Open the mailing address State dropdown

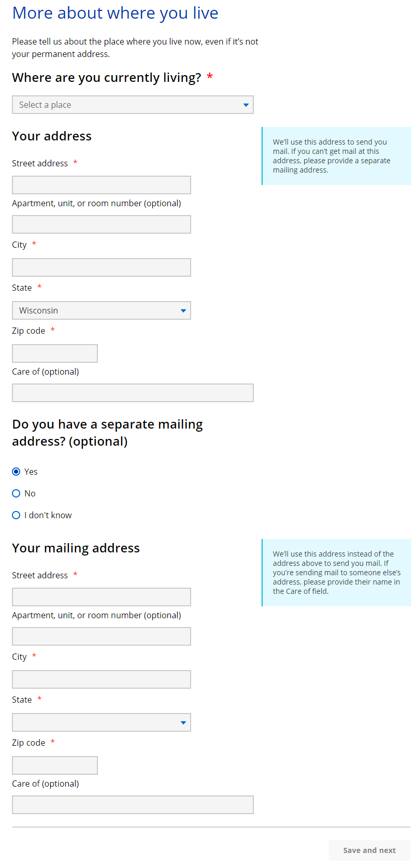click(x=102, y=722)
